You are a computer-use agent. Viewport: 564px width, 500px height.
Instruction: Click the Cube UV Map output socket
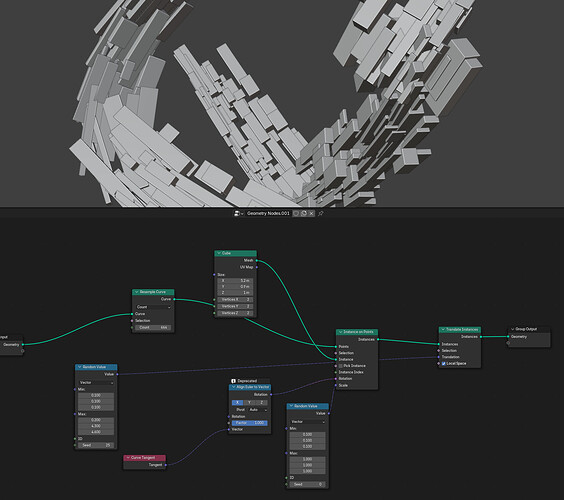(x=256, y=267)
